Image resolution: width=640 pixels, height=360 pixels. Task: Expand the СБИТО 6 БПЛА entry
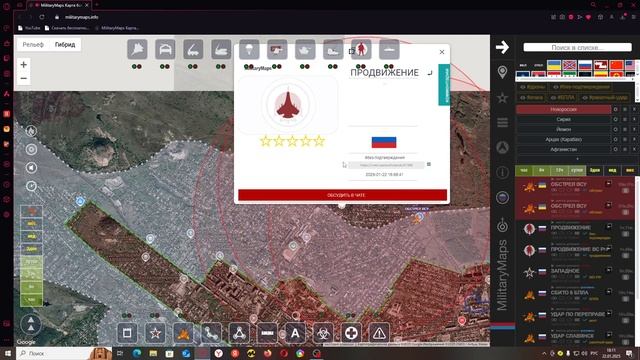pos(609,291)
